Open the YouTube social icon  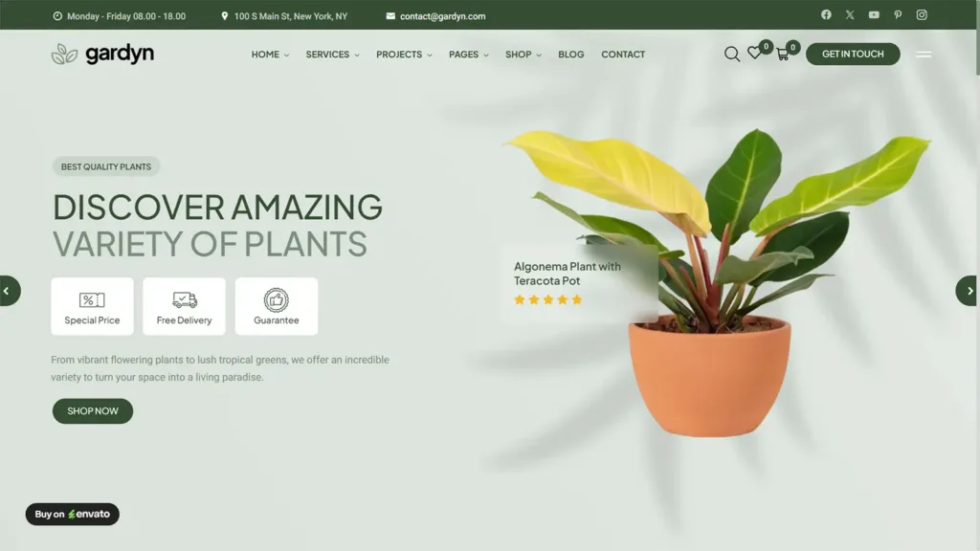pyautogui.click(x=874, y=15)
